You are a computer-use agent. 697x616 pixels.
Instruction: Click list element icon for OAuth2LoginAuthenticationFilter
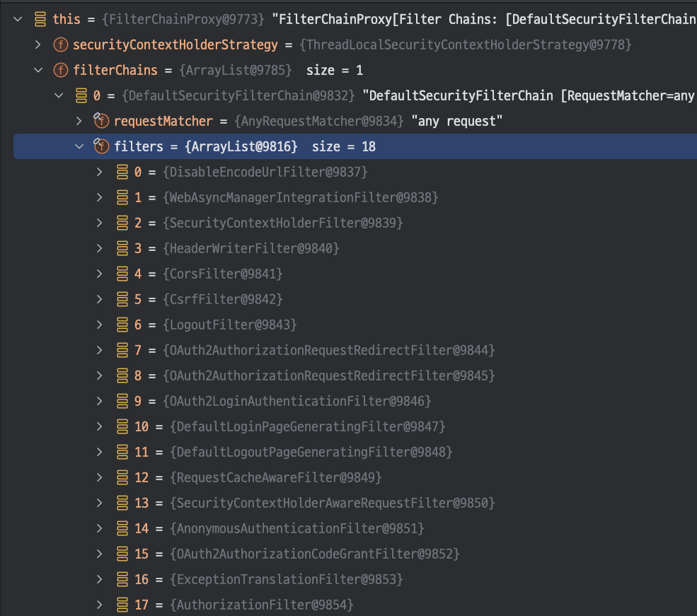tap(122, 401)
